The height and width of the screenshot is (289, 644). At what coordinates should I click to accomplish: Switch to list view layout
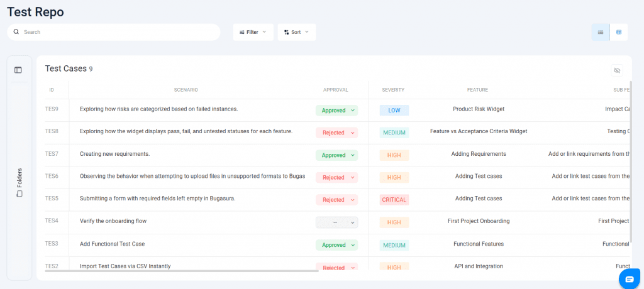click(601, 32)
